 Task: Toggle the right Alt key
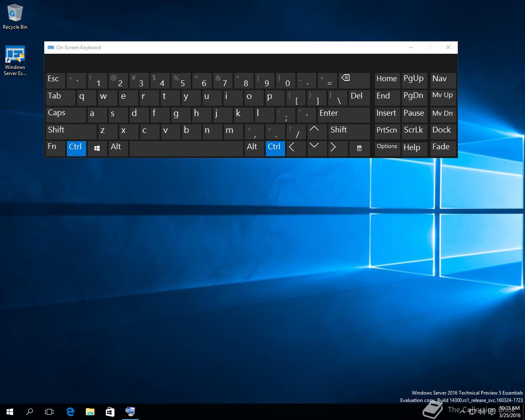point(254,148)
